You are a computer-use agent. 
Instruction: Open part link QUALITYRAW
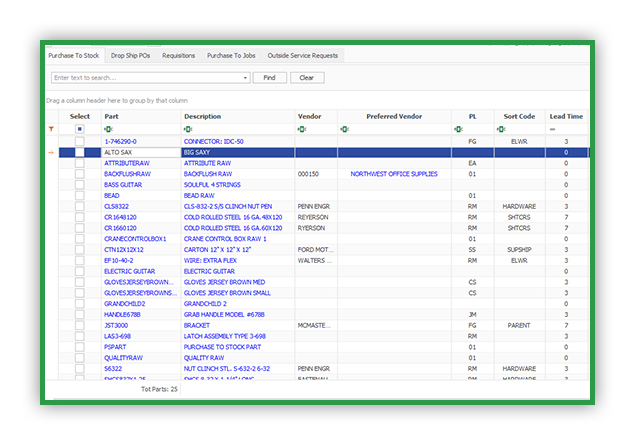[124, 358]
